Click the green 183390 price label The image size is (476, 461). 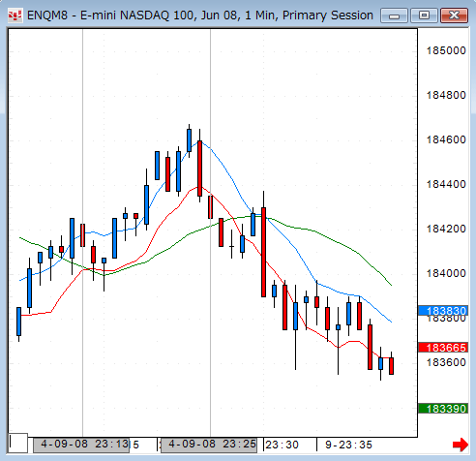pos(443,409)
